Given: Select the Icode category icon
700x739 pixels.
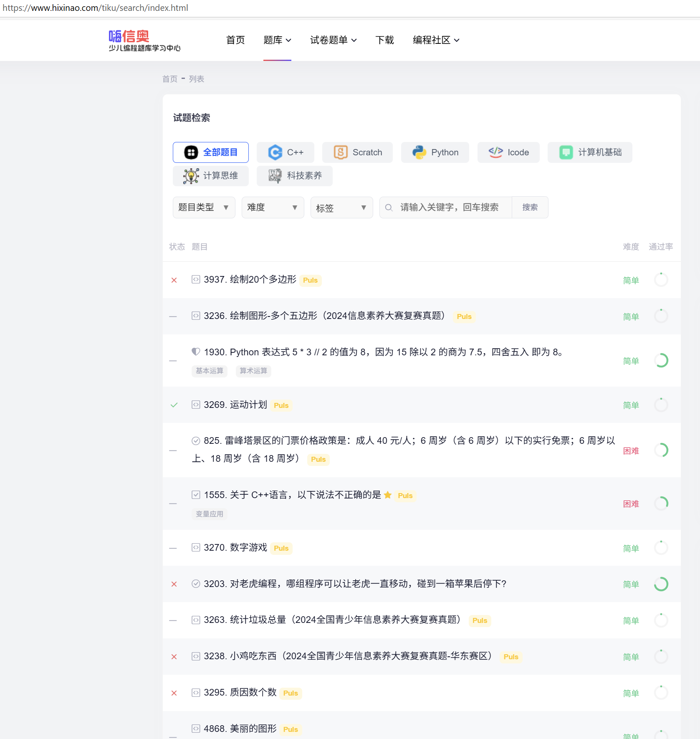Looking at the screenshot, I should click(495, 152).
